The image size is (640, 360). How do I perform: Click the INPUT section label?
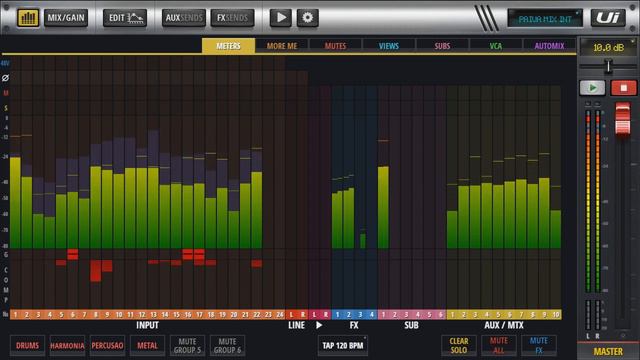tap(147, 325)
